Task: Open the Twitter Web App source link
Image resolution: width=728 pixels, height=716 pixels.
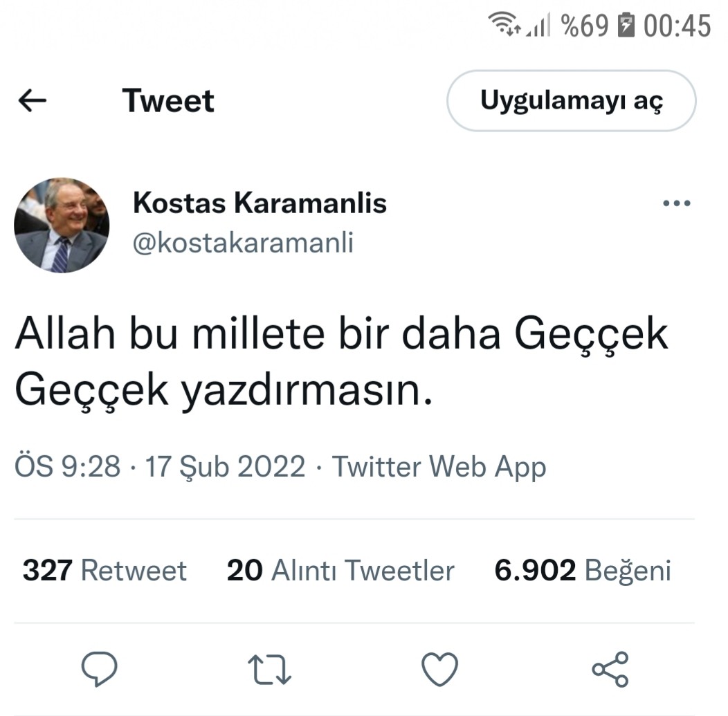Action: (439, 467)
